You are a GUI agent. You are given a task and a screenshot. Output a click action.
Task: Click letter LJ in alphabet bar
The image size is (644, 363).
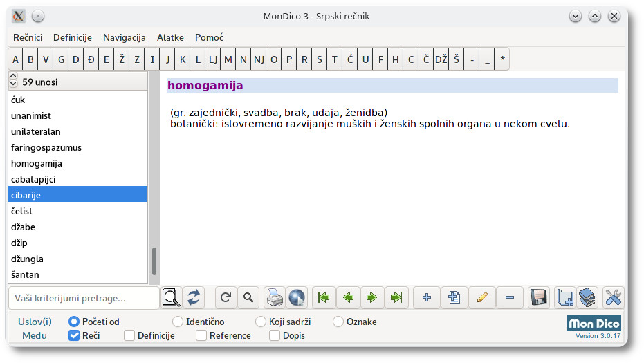pos(213,59)
